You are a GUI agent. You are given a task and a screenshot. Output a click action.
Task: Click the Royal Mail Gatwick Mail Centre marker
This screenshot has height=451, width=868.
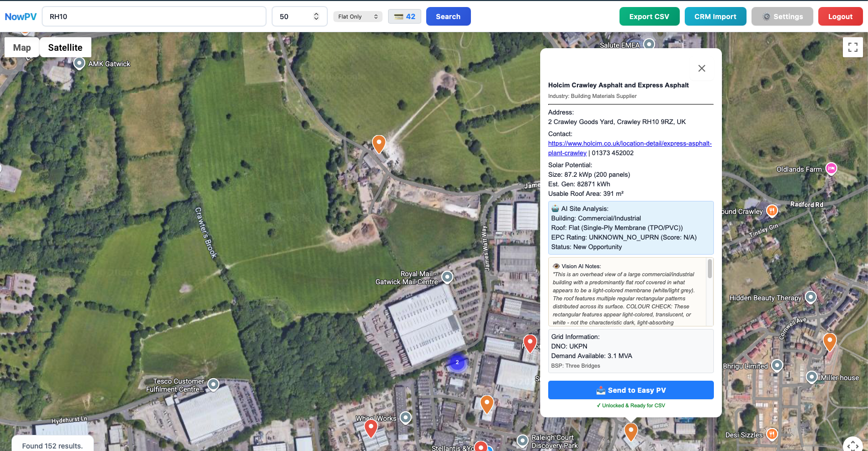coord(447,277)
